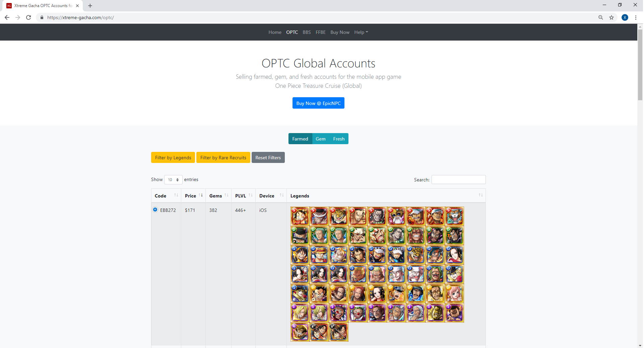Select the legend with the 知 badge
This screenshot has height=348, width=644.
pyautogui.click(x=300, y=333)
